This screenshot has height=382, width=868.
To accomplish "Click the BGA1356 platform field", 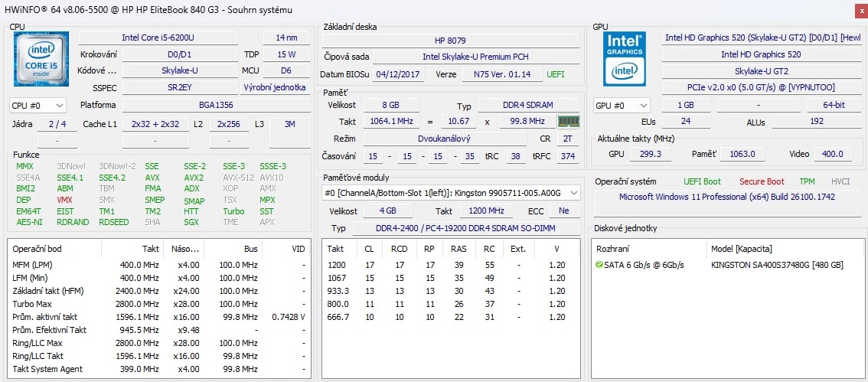I will pos(216,105).
